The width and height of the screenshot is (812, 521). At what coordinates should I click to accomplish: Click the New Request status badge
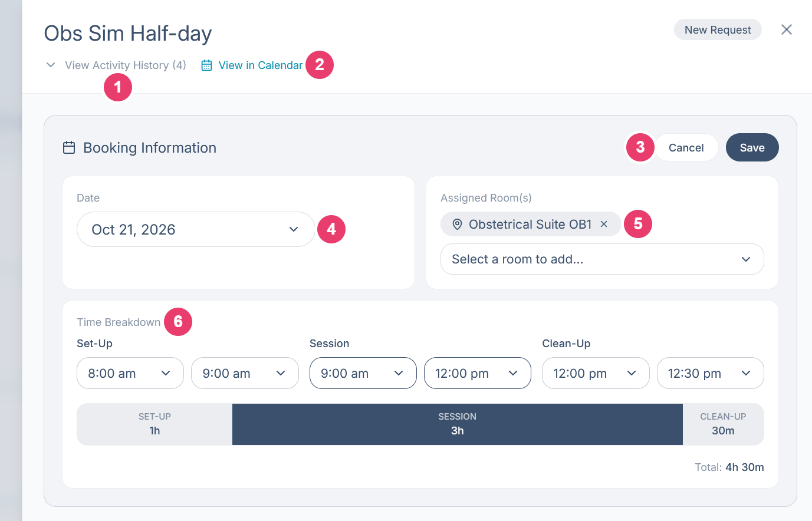(718, 29)
